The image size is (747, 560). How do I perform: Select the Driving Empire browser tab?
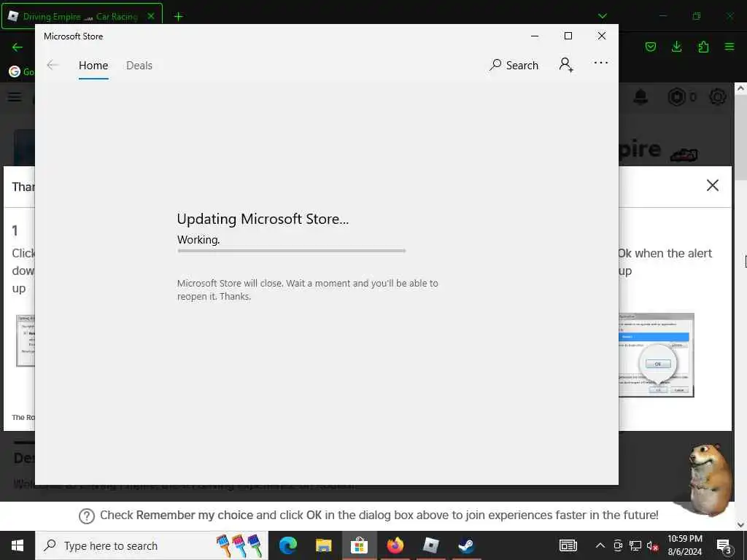(81, 17)
